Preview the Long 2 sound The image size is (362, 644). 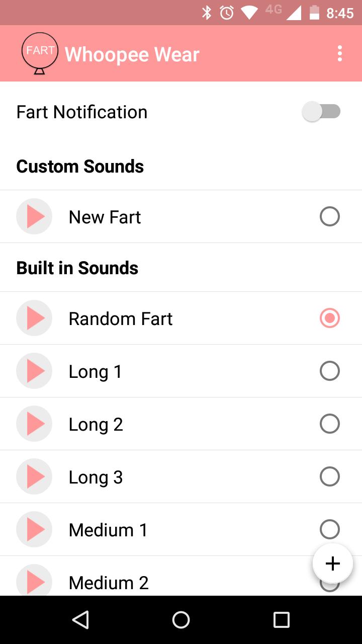click(x=34, y=424)
